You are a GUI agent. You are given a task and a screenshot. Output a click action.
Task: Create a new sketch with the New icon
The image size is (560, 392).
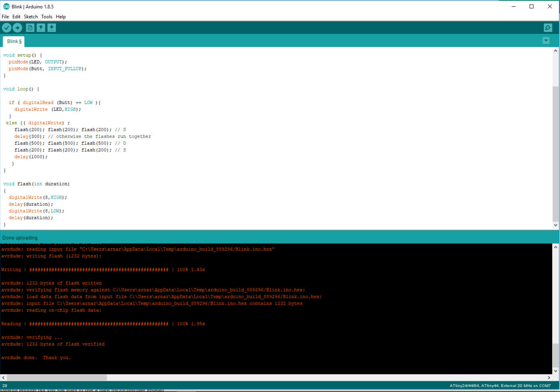click(x=30, y=27)
